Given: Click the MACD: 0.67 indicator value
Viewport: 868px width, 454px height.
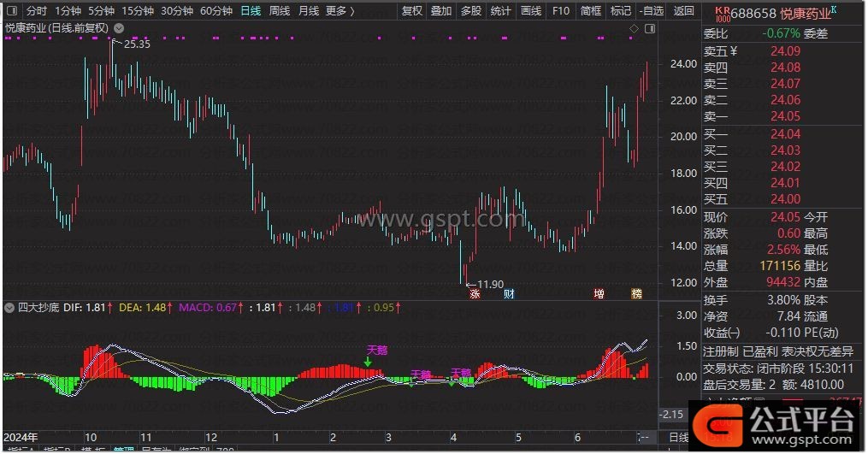Looking at the screenshot, I should pyautogui.click(x=211, y=307).
